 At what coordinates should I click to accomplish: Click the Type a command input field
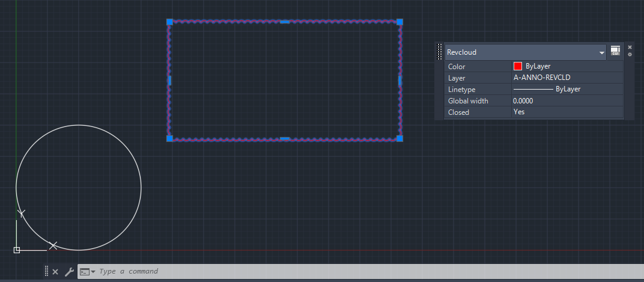point(360,271)
